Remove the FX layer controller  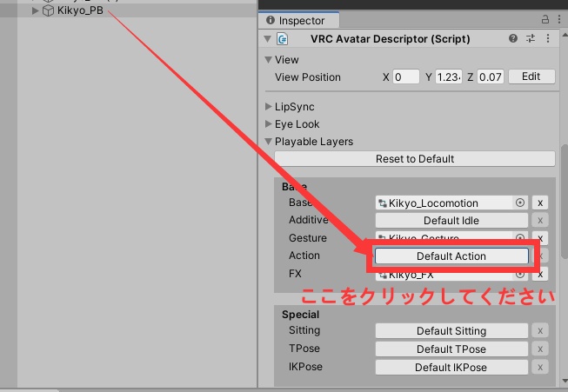click(540, 275)
